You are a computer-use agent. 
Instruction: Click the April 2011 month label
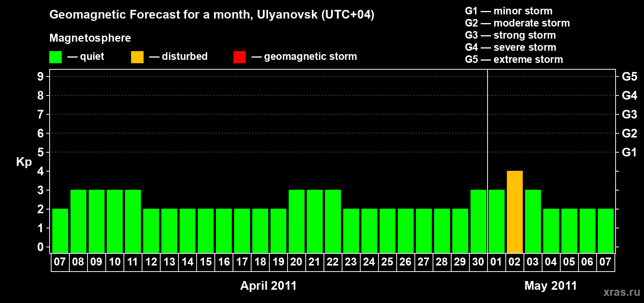pos(268,286)
